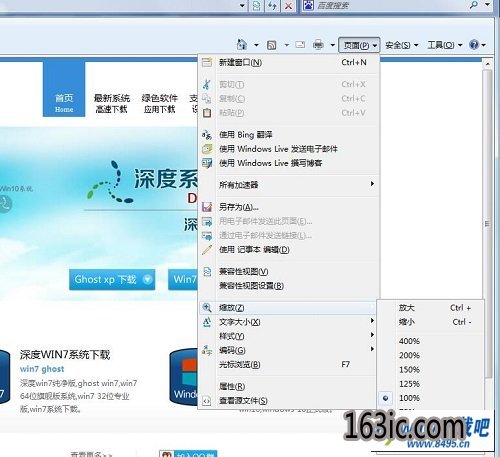
Task: Expand the Help icon dropdown arrow
Action: pyautogui.click(x=484, y=45)
